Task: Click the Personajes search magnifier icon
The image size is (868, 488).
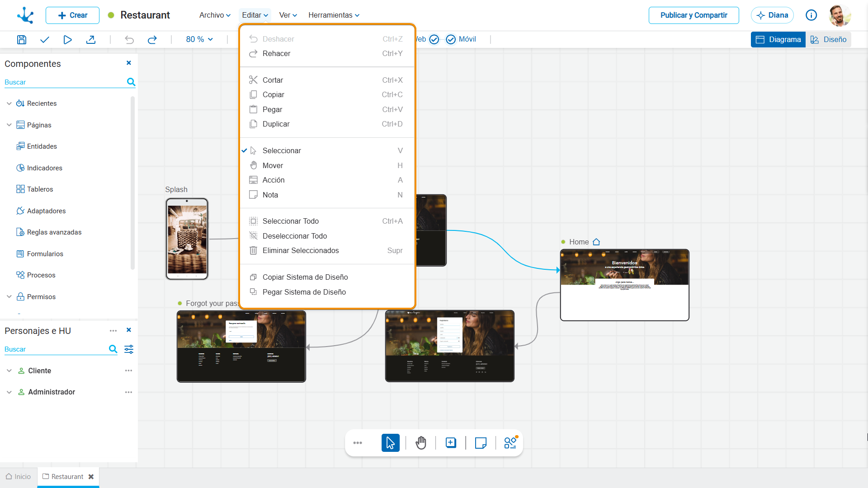Action: click(113, 349)
